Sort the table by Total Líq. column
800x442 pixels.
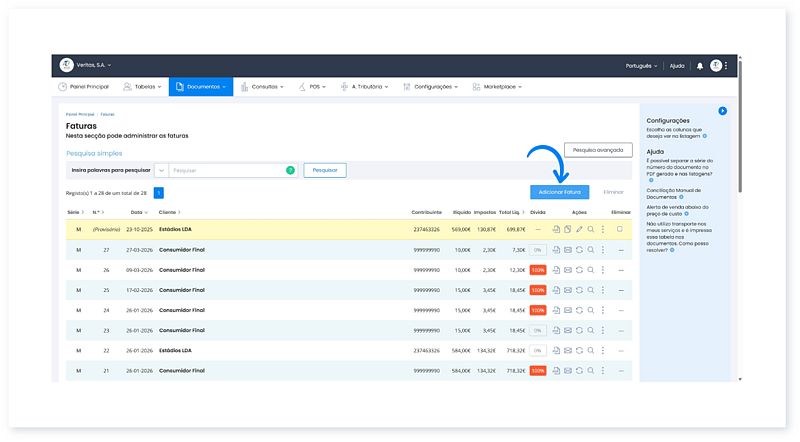pos(512,212)
